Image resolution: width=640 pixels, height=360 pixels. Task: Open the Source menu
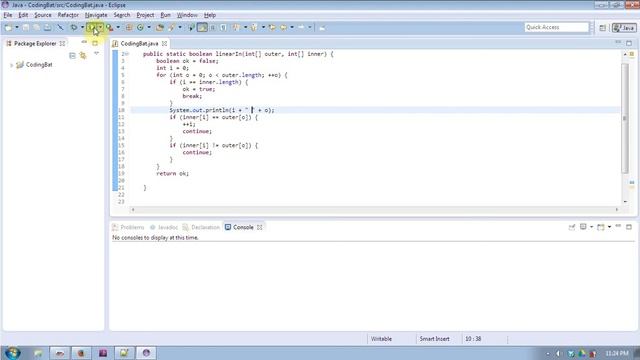(x=42, y=15)
